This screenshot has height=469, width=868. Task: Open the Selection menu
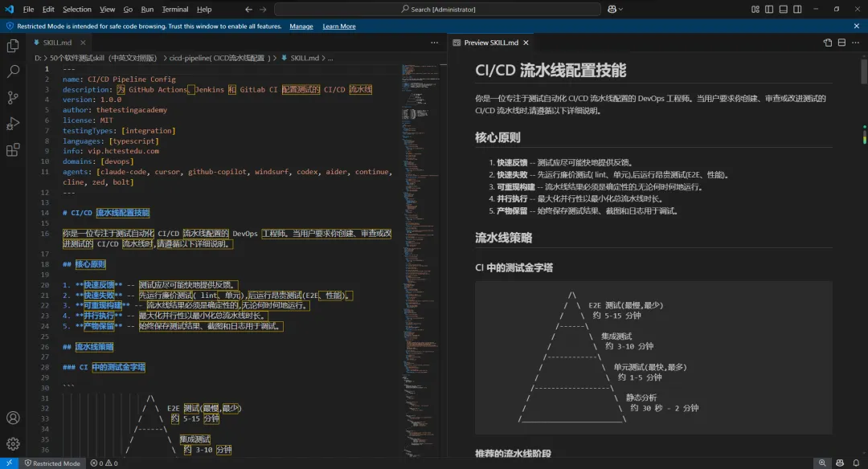click(77, 10)
